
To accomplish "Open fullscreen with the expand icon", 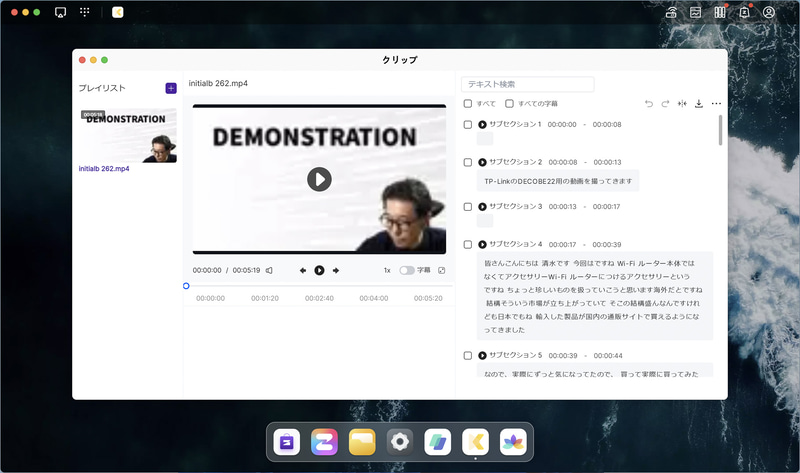I will point(442,270).
